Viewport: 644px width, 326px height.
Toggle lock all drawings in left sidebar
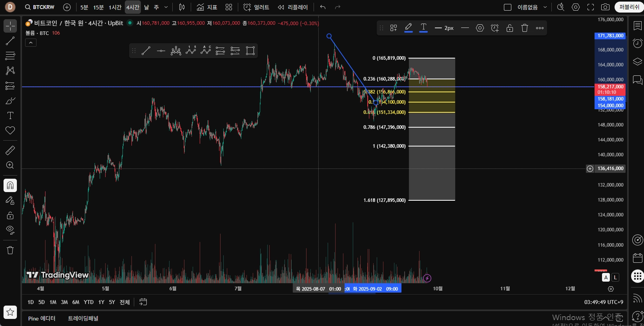(x=10, y=215)
